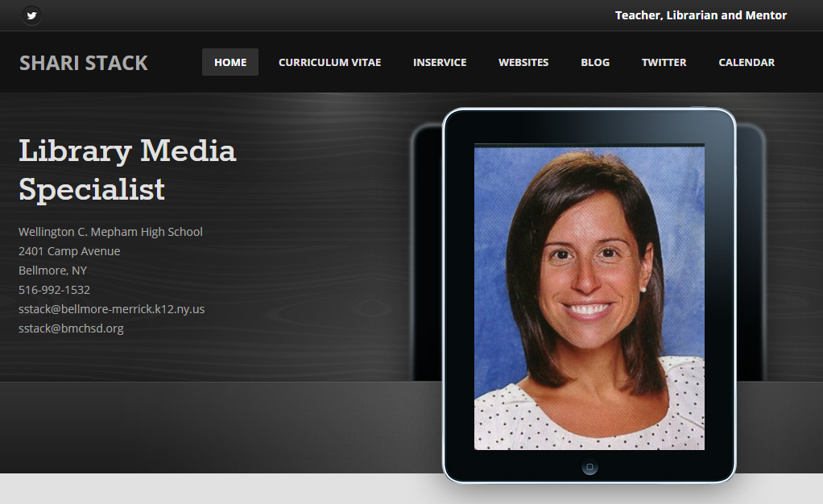The image size is (823, 504).
Task: Click the Twitter bird icon
Action: [x=31, y=14]
